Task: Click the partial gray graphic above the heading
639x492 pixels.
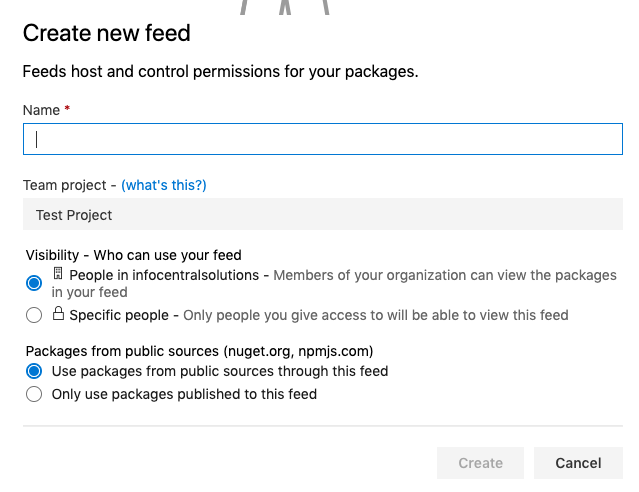Action: pyautogui.click(x=284, y=7)
